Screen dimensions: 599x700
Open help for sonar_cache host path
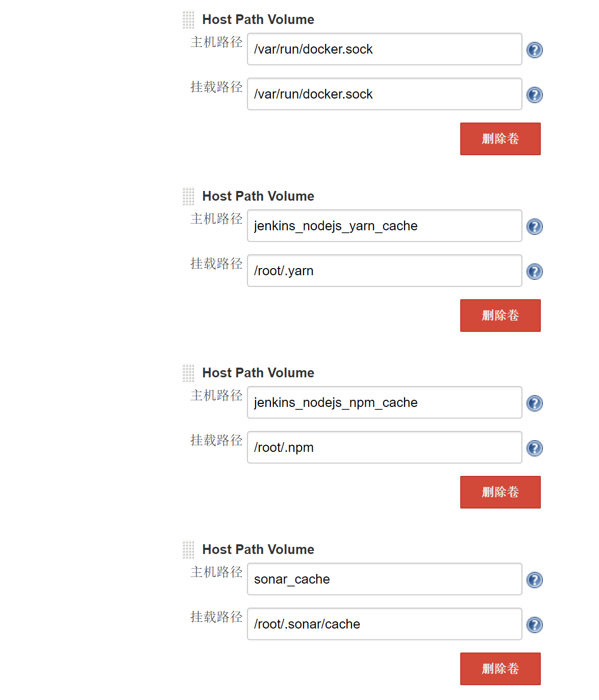534,580
